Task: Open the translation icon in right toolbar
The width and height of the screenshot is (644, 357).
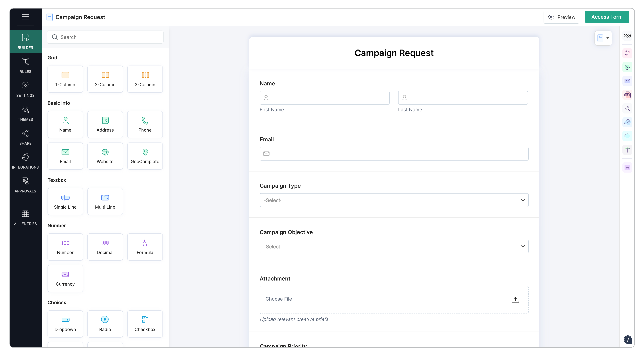Action: click(x=627, y=108)
